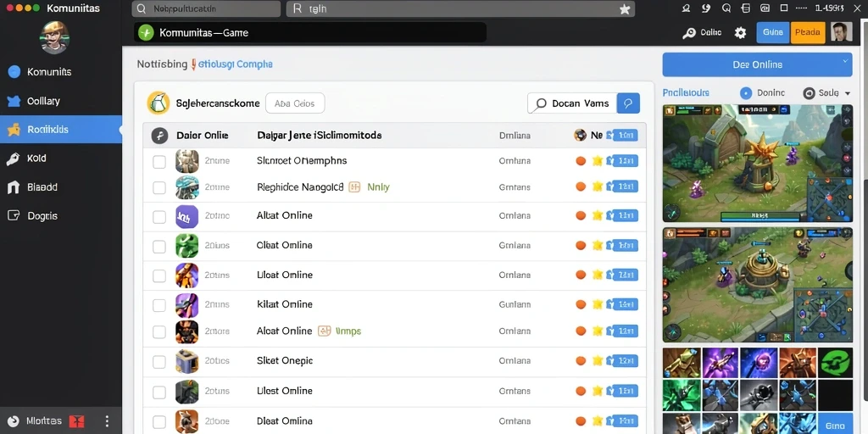Click the Docan Vams search field
The height and width of the screenshot is (434, 868).
tap(572, 103)
